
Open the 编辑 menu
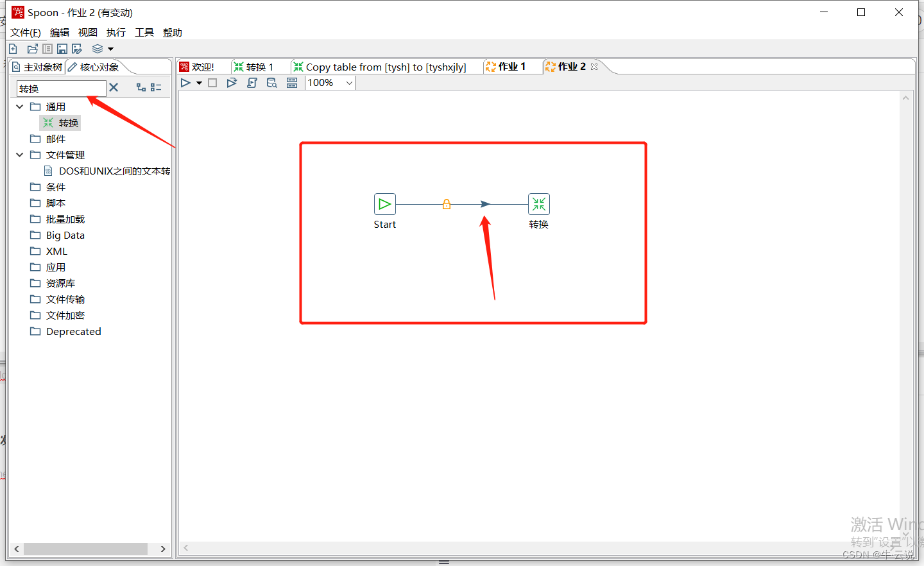pyautogui.click(x=60, y=33)
